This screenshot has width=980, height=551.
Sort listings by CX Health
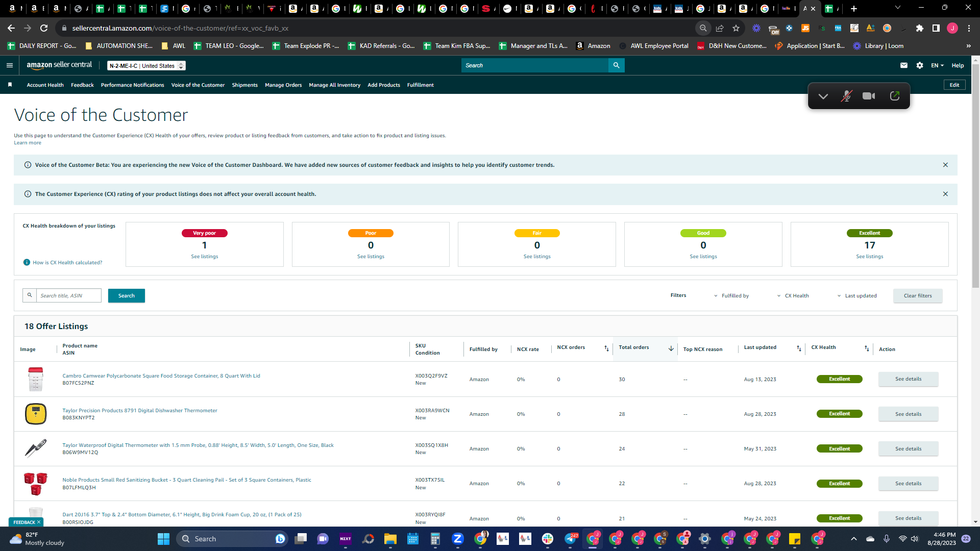[867, 348]
